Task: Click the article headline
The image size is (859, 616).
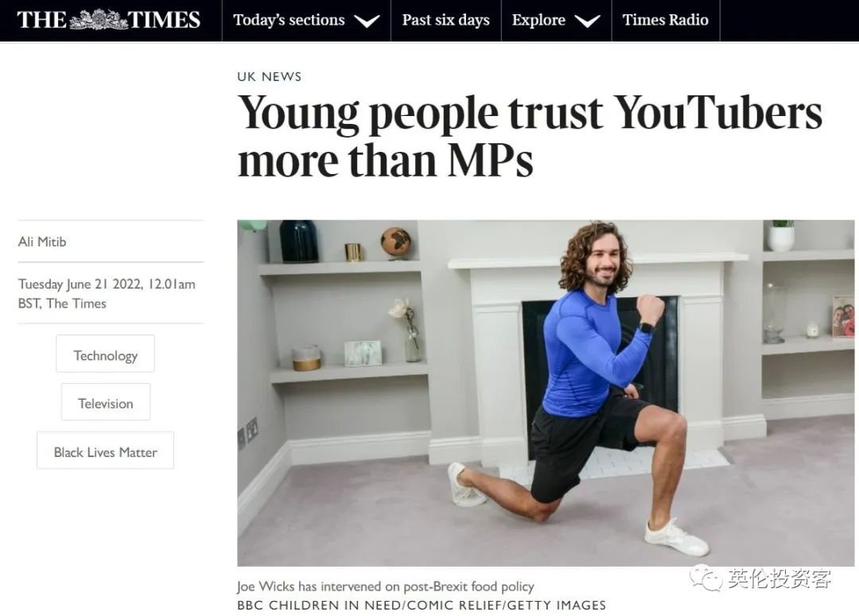Action: pos(530,137)
